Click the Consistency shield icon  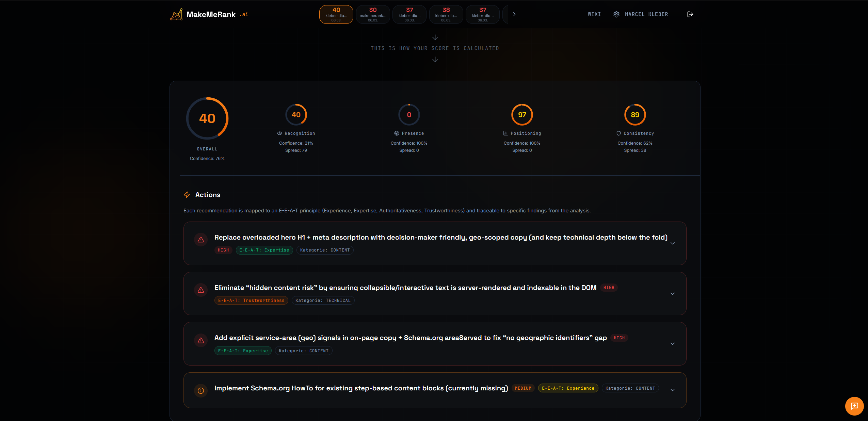coord(618,133)
